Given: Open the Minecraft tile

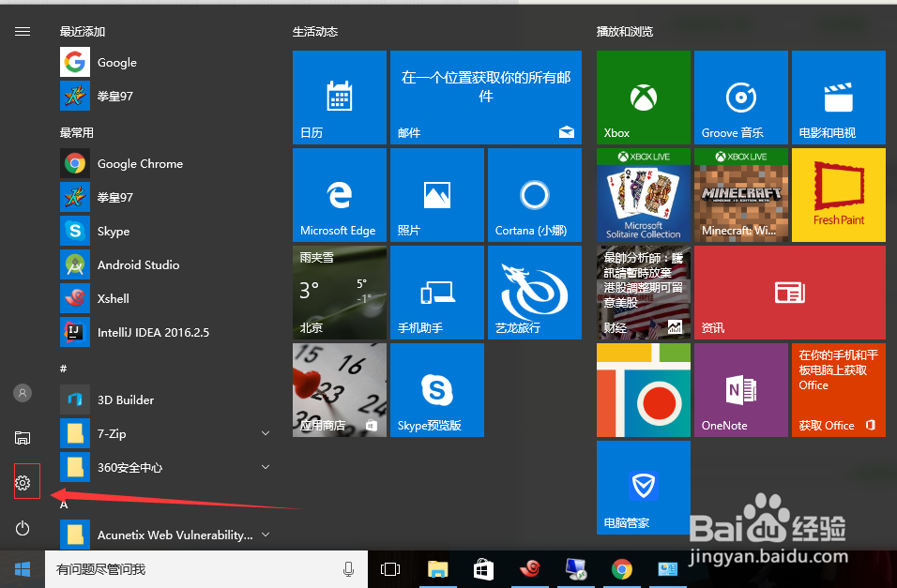Looking at the screenshot, I should 741,195.
